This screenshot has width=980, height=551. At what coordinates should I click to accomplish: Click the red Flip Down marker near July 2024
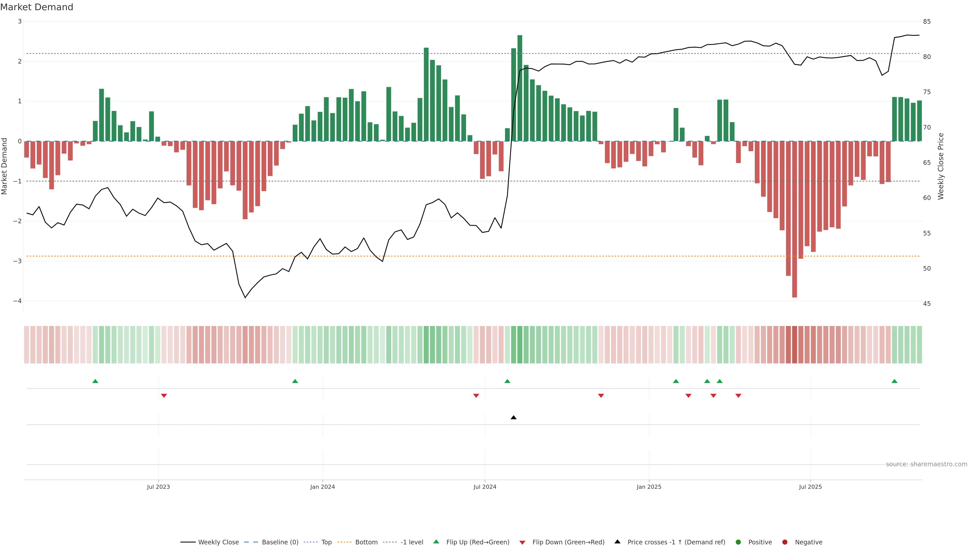(x=476, y=396)
